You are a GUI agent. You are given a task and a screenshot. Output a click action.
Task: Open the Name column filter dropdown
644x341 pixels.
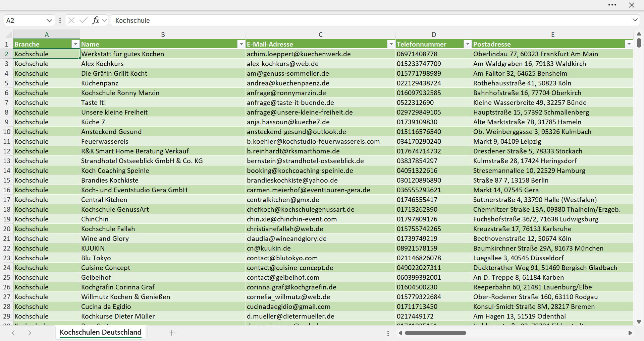tap(241, 44)
